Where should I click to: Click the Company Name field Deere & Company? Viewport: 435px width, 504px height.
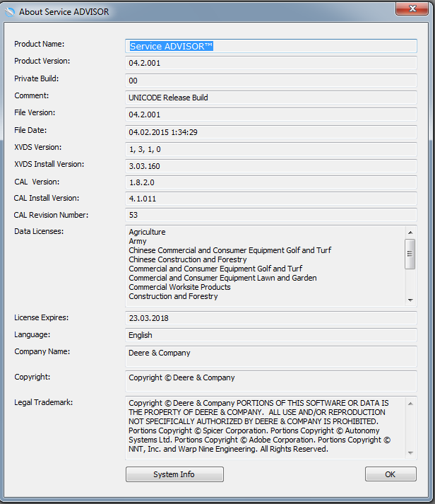(x=271, y=356)
